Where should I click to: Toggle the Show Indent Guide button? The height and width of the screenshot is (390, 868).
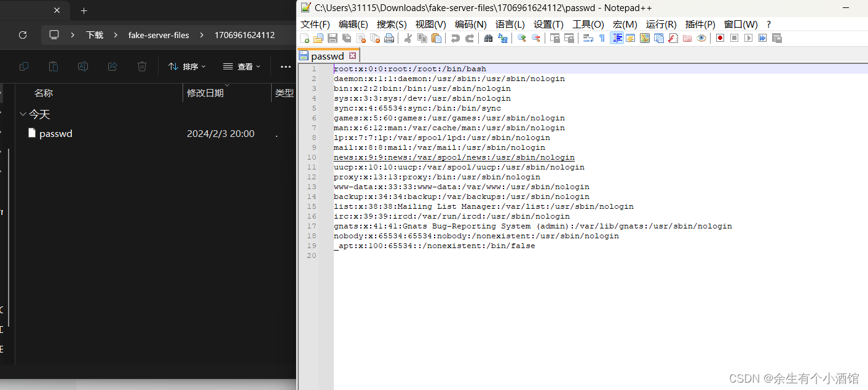617,38
